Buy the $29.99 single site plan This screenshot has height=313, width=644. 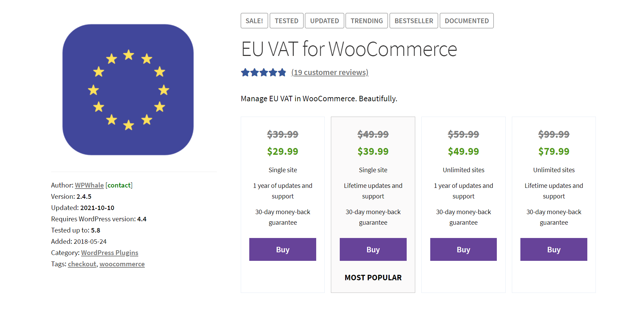283,250
